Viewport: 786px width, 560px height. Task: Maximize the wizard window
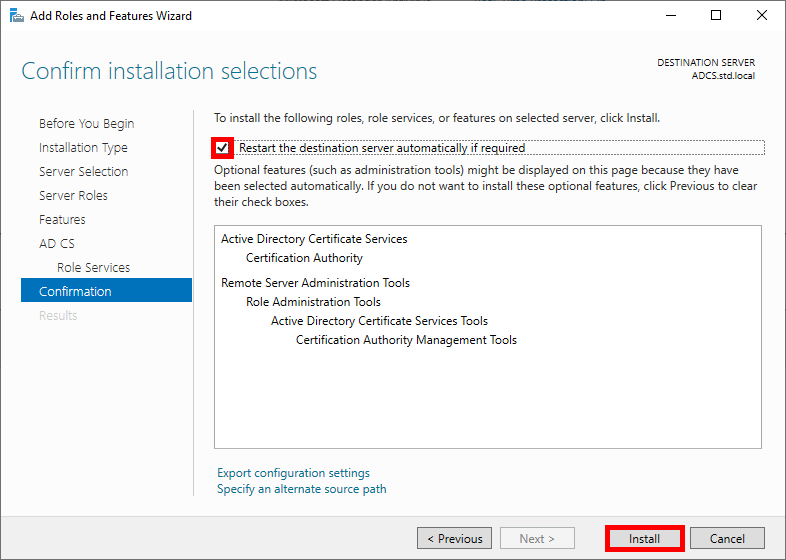pos(716,16)
